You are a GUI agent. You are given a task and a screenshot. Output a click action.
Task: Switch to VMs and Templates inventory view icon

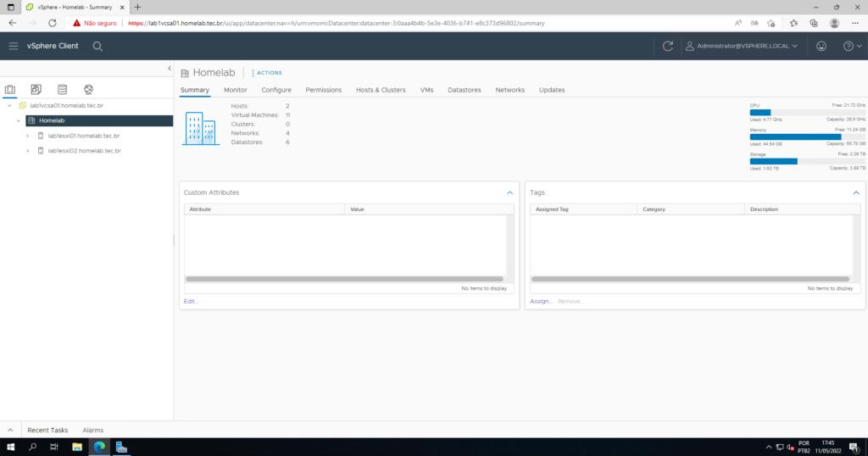pos(36,89)
